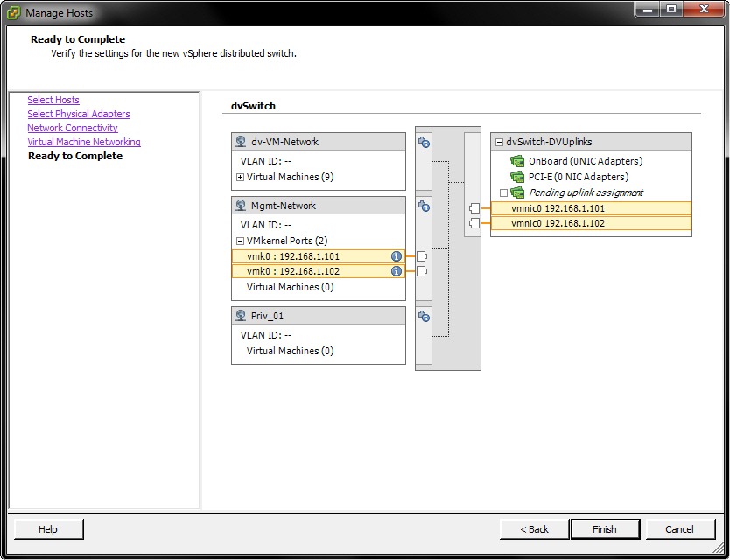Select vmnic0 192.168.1.101 uplink entry
The image size is (730, 560).
[590, 208]
